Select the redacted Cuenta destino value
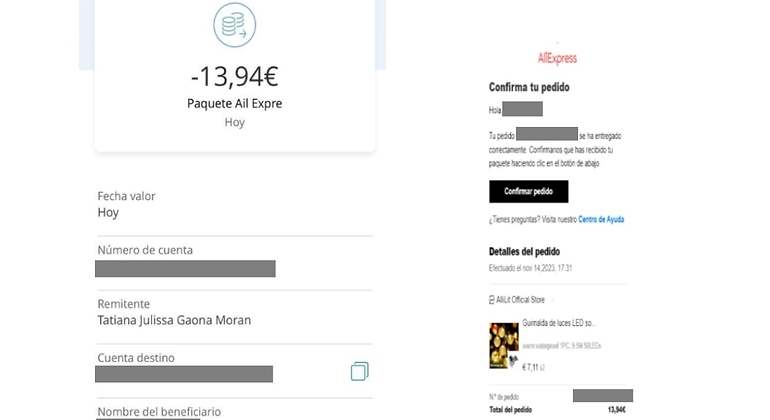 click(x=184, y=374)
